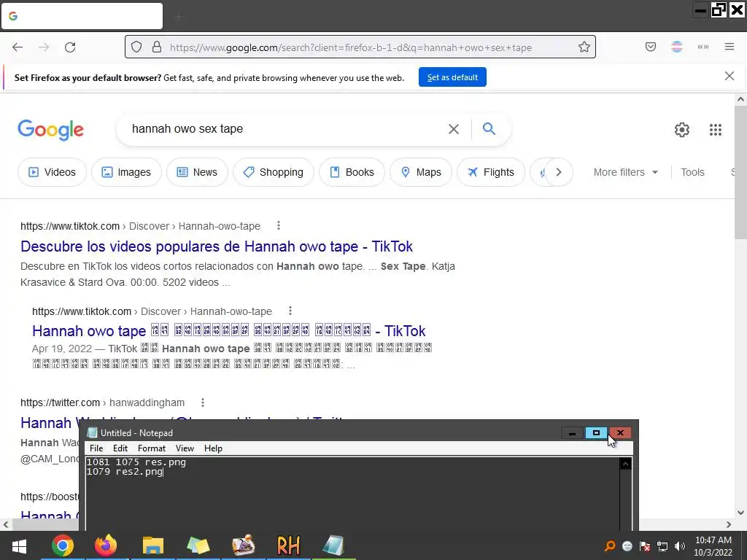The height and width of the screenshot is (560, 747).
Task: Filter results by Maps
Action: [x=421, y=172]
